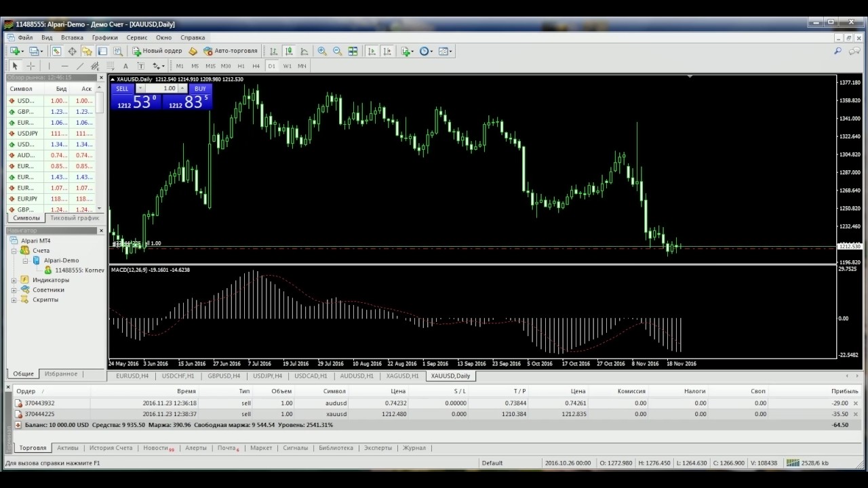Image resolution: width=868 pixels, height=488 pixels.
Task: Toggle the Navigator window star icon
Action: [x=87, y=51]
